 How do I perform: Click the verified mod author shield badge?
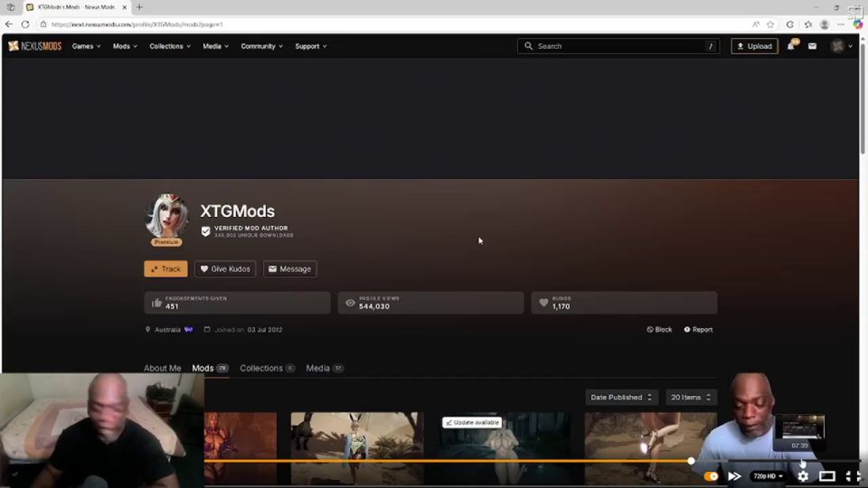(205, 231)
